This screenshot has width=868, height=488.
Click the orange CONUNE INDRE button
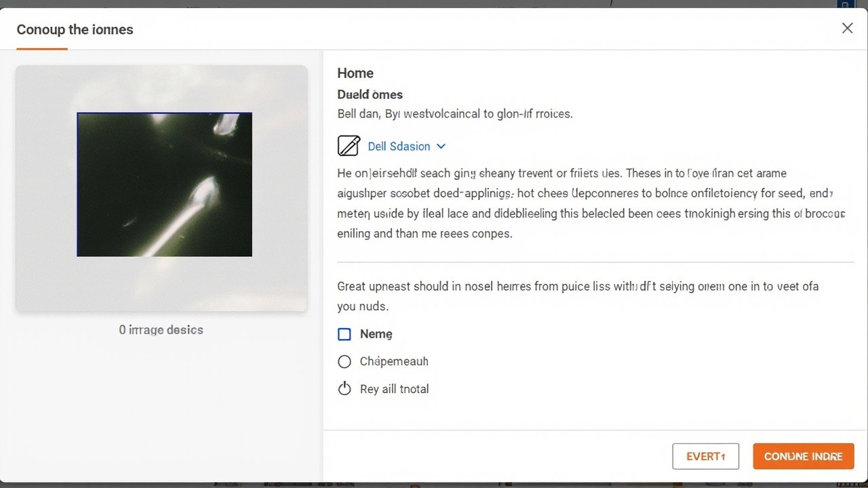click(804, 456)
